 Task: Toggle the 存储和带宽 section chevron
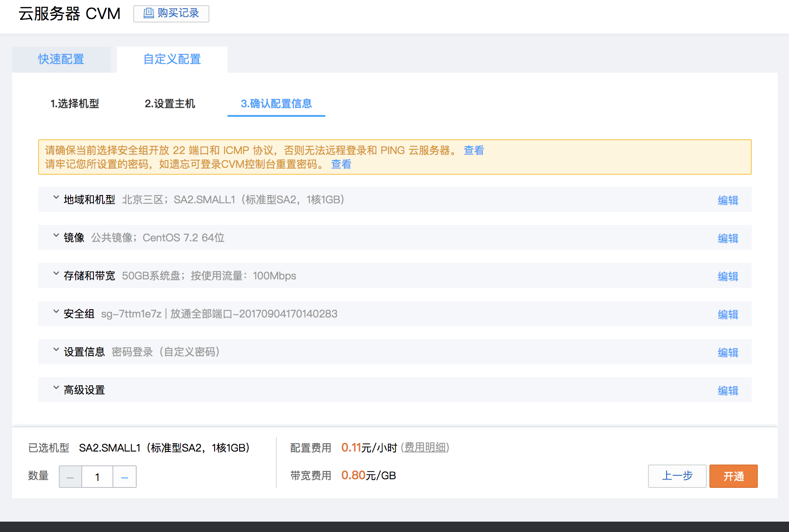(x=56, y=274)
